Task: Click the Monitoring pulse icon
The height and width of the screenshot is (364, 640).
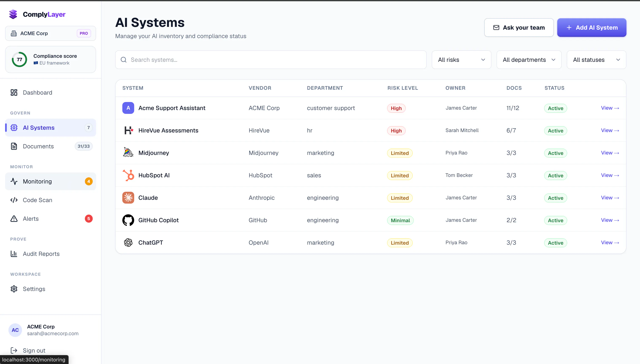Action: (x=14, y=181)
